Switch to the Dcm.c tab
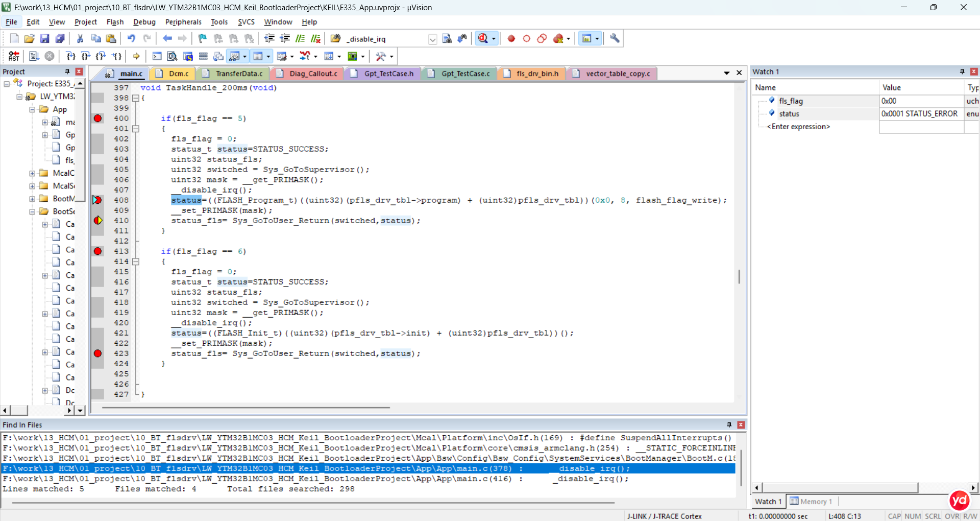The width and height of the screenshot is (980, 521). [x=174, y=74]
